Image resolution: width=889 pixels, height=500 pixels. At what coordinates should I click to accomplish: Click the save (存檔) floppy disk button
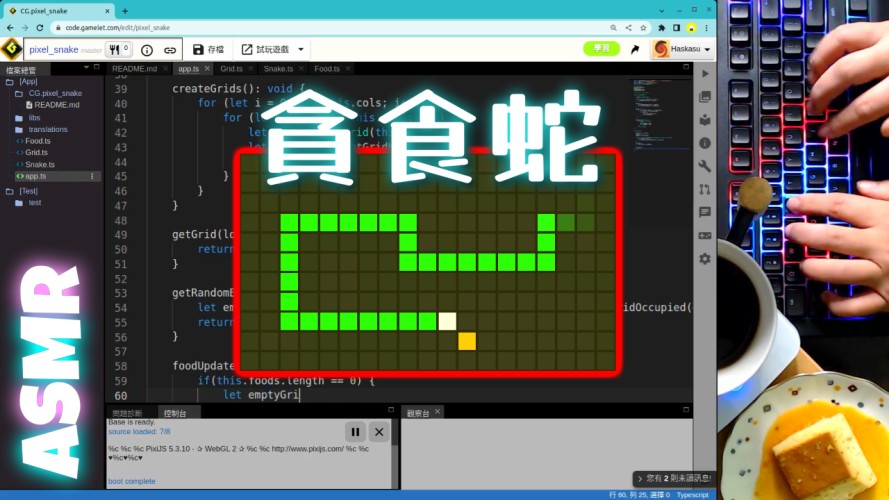click(x=207, y=49)
